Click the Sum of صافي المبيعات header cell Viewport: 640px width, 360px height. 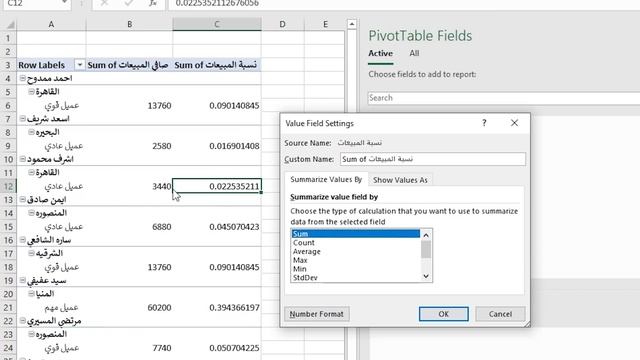(x=129, y=65)
